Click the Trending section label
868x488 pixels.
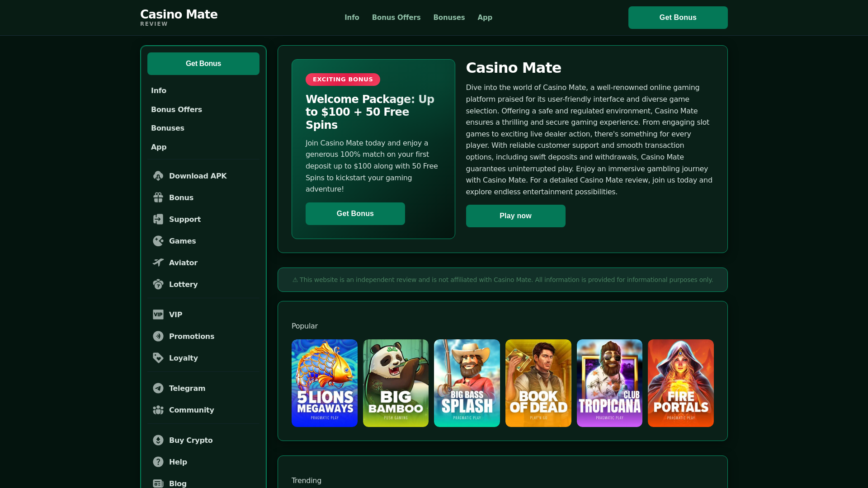pos(307,481)
